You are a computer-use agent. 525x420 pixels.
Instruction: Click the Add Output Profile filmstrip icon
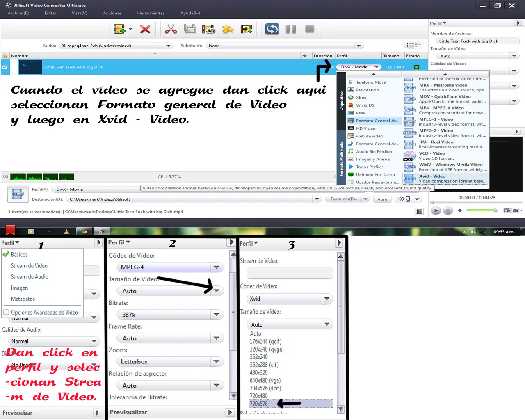247,29
